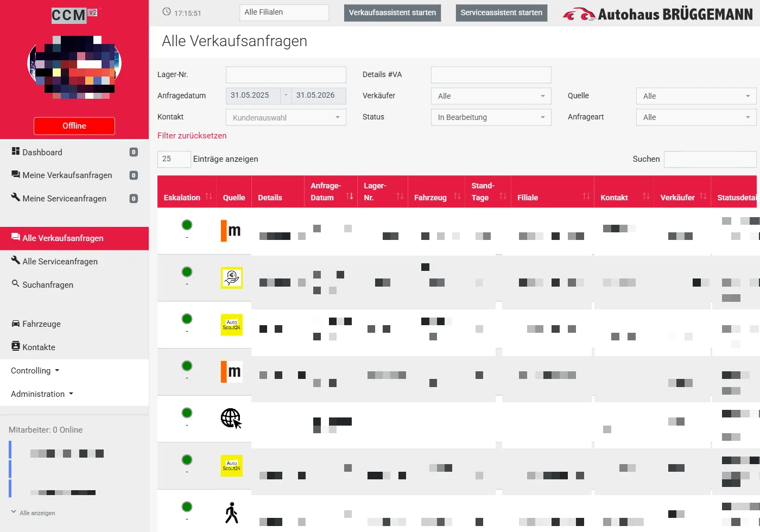Sort by Filiale column arrows

tap(586, 197)
